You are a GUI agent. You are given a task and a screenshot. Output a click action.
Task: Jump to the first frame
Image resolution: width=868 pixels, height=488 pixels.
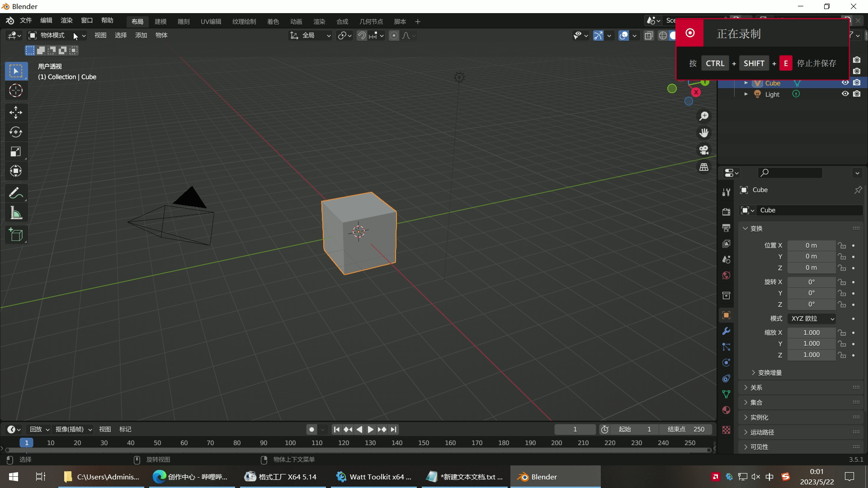click(336, 429)
